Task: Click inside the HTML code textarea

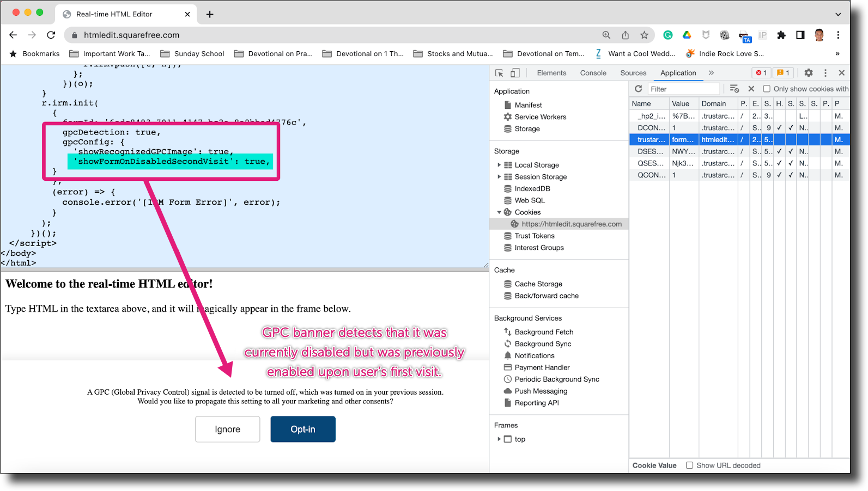Action: click(x=245, y=166)
